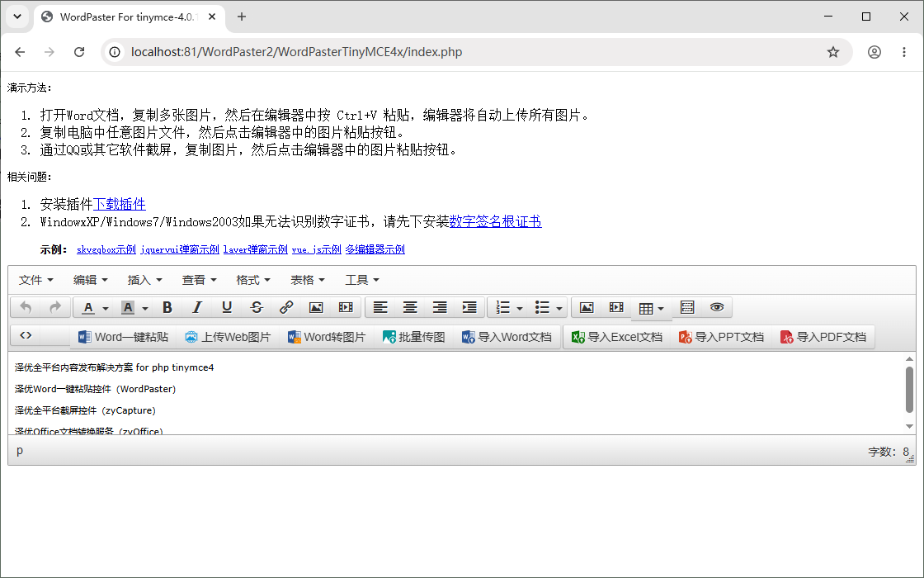Open the 插入 menu
This screenshot has width=924, height=578.
click(x=144, y=280)
